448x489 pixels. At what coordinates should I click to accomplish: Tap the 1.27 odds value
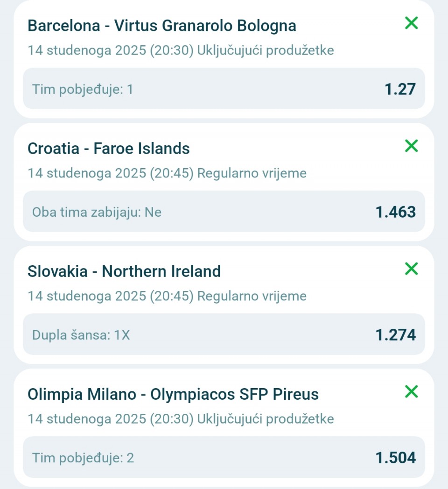click(x=400, y=89)
